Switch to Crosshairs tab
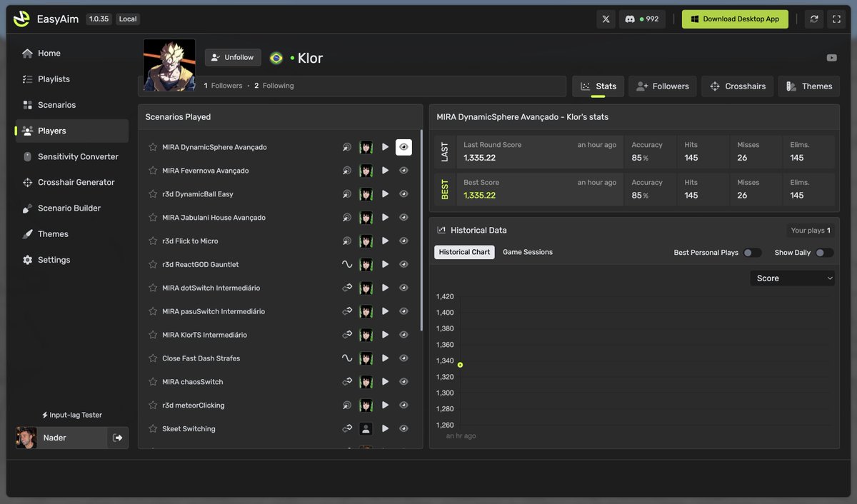The image size is (857, 504). point(738,86)
